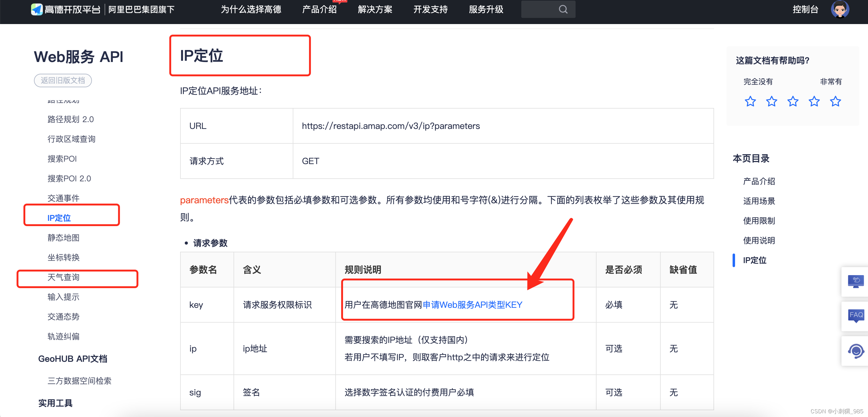Click 可选 cell in ip row

[628, 349]
